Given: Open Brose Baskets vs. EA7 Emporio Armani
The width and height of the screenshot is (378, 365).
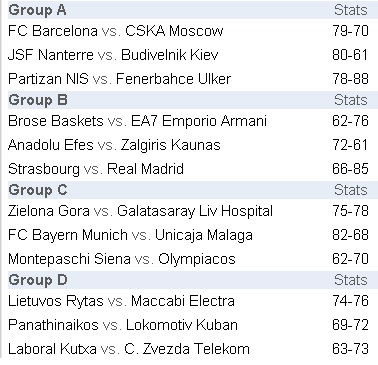Looking at the screenshot, I should (137, 121).
